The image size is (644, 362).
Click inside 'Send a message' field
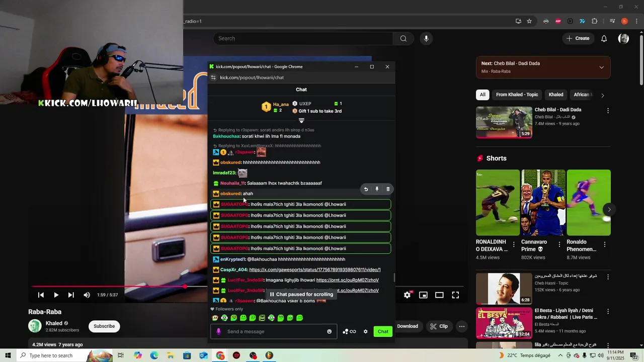275,332
